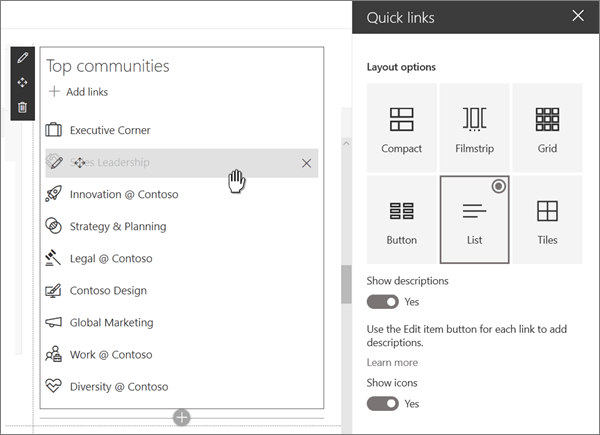Open the Diversity @ Contoso link
Viewport: 600px width, 435px height.
119,387
